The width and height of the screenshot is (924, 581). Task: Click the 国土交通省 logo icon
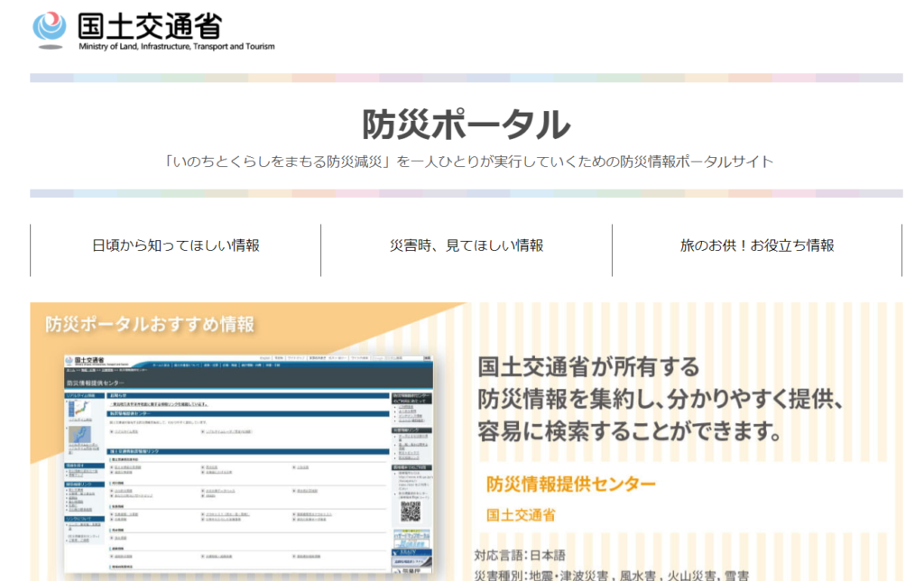50,30
